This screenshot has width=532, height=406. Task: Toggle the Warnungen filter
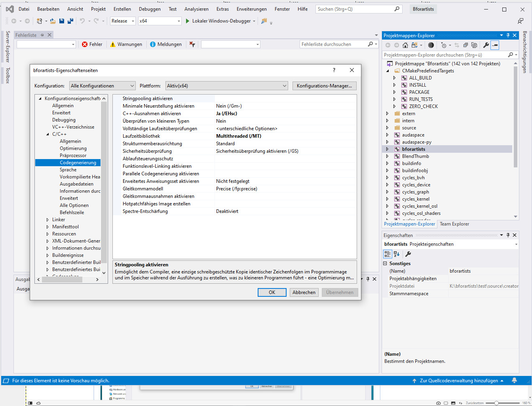tap(126, 44)
